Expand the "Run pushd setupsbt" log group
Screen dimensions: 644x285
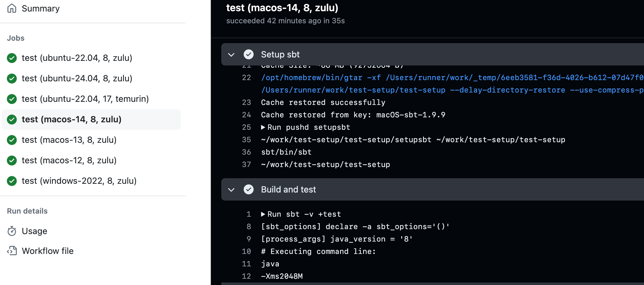pos(263,127)
